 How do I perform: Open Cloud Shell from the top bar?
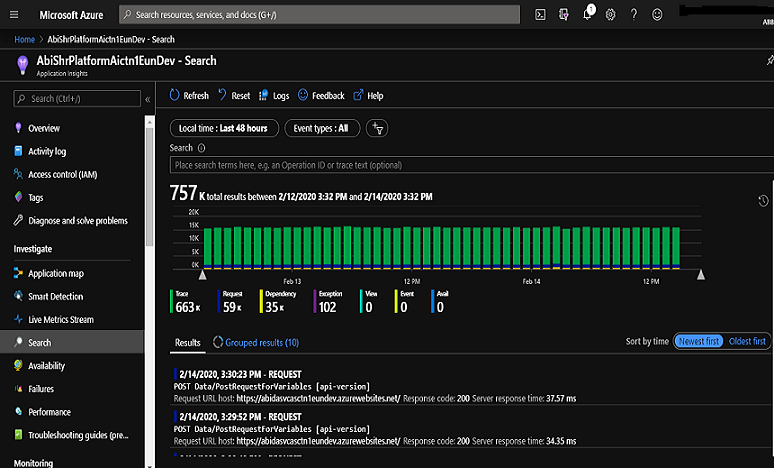(x=541, y=15)
